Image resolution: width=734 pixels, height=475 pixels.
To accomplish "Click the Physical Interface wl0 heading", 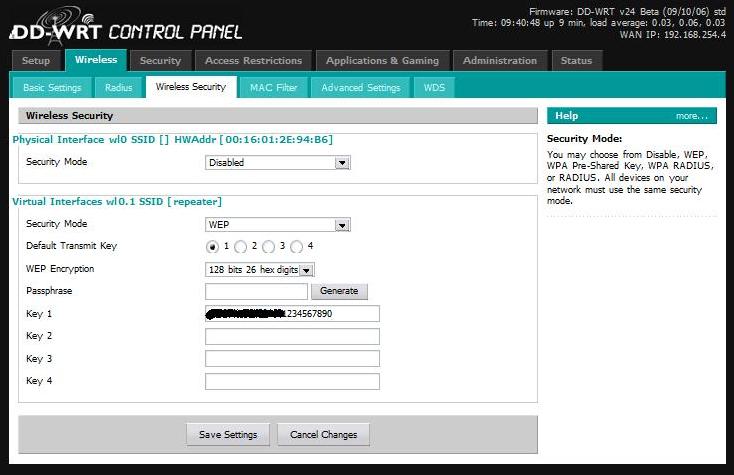I will click(x=172, y=139).
